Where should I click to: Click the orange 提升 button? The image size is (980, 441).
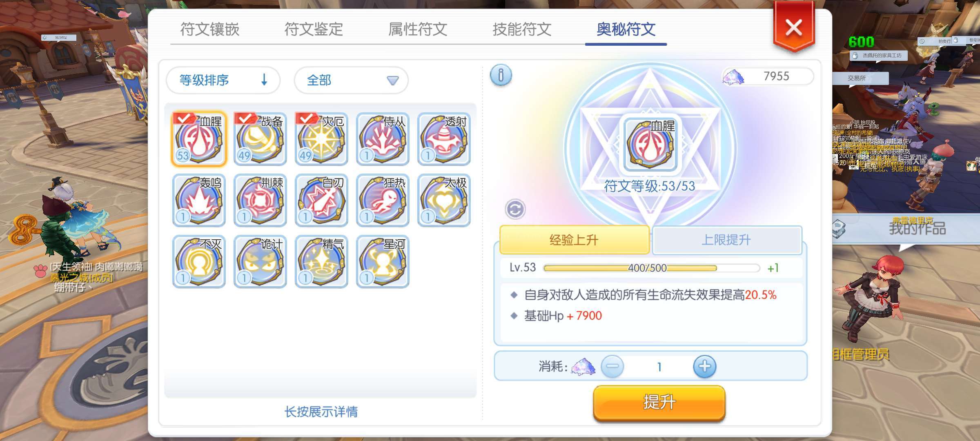pyautogui.click(x=659, y=403)
